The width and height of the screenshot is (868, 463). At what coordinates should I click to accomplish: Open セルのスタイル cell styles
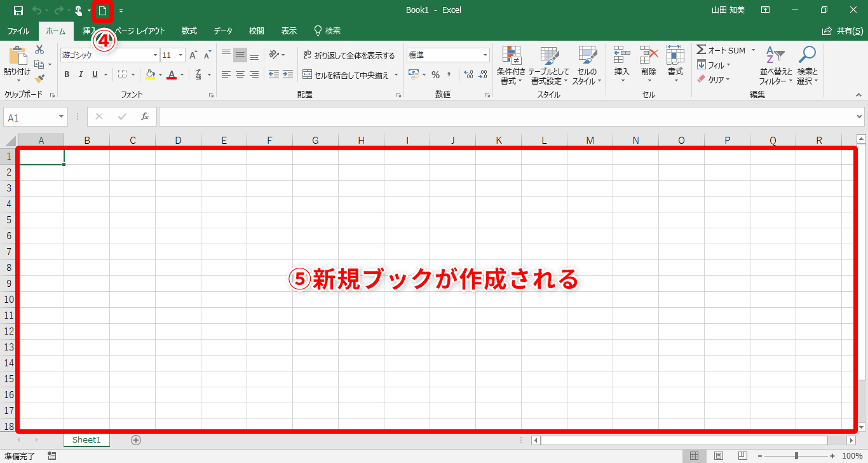[587, 66]
